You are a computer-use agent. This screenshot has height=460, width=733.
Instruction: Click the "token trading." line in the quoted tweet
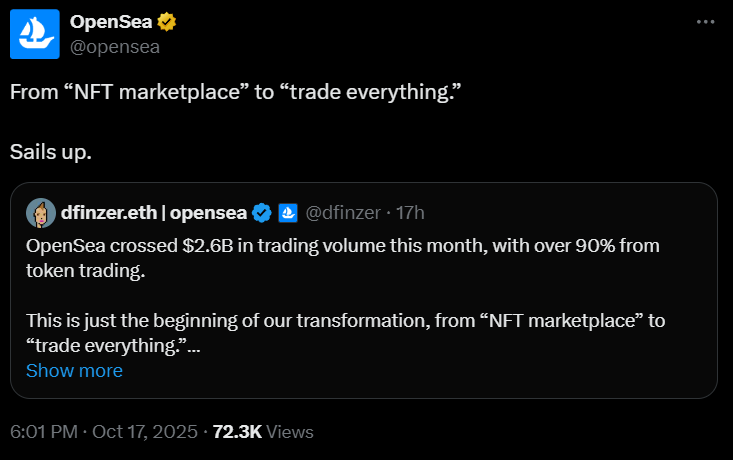click(85, 270)
